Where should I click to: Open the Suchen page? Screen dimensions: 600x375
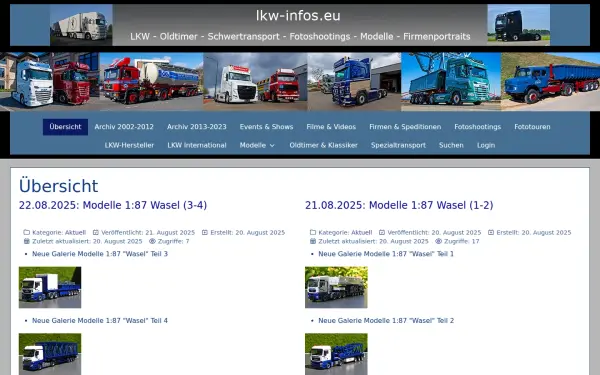point(451,145)
